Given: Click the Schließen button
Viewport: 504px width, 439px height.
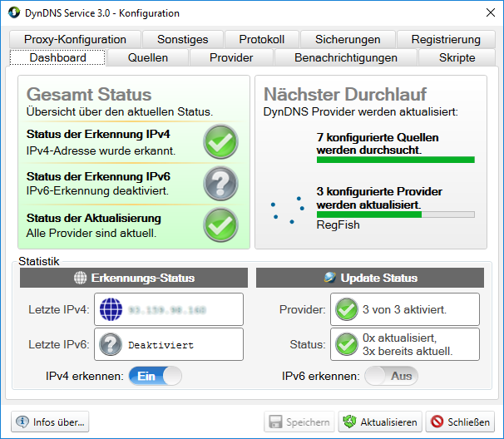Looking at the screenshot, I should tap(460, 422).
